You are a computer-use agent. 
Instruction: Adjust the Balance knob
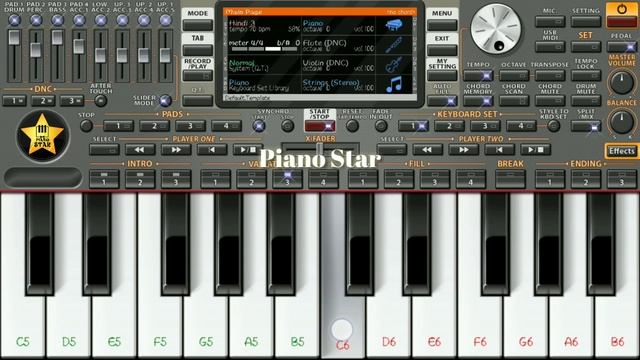click(622, 122)
